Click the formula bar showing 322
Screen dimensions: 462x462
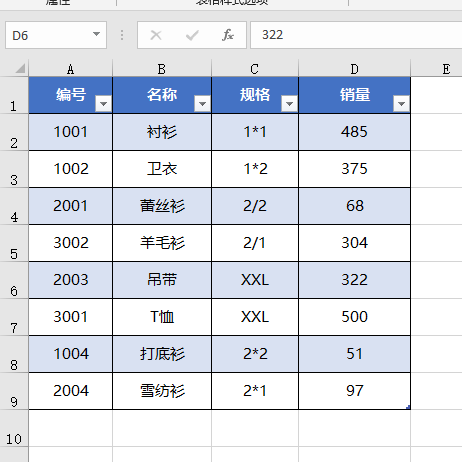(356, 35)
